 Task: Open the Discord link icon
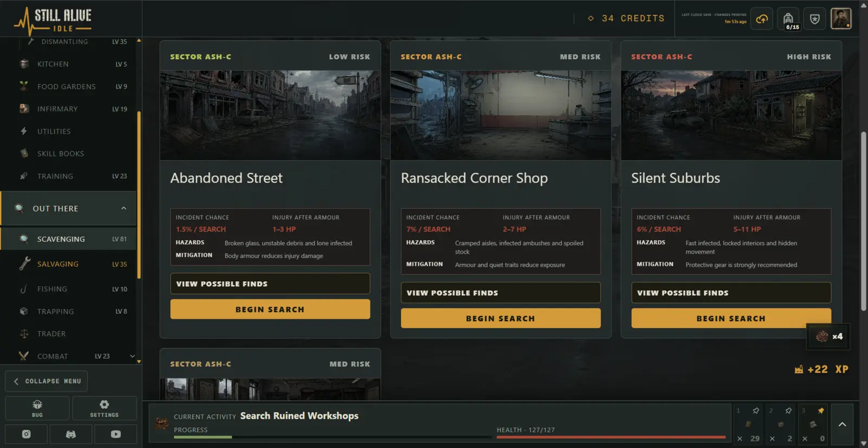click(x=71, y=434)
